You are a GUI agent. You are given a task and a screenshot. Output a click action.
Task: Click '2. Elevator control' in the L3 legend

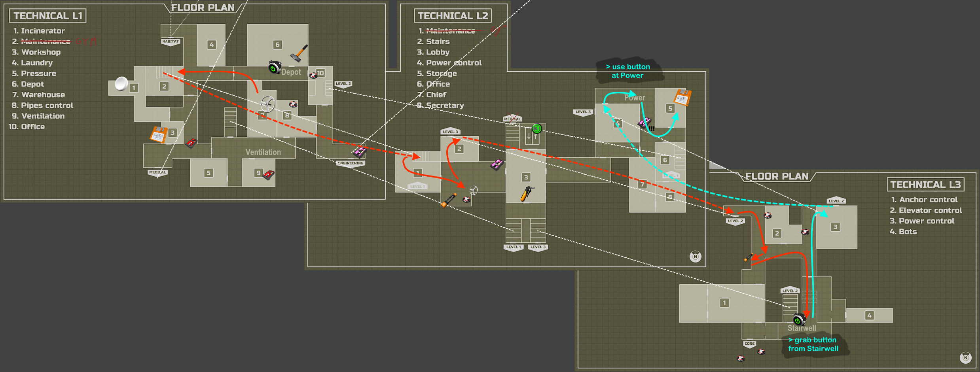(x=926, y=210)
